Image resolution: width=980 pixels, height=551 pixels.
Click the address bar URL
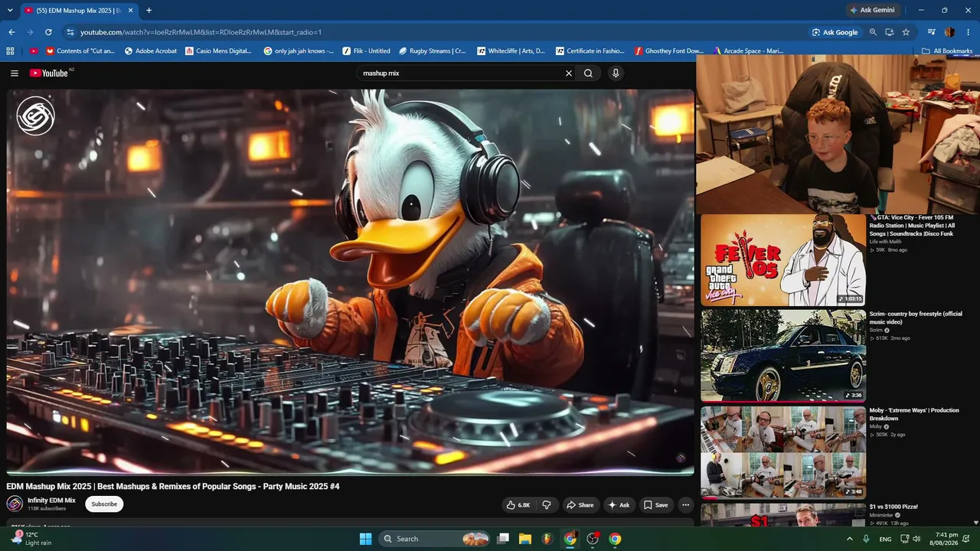click(201, 32)
